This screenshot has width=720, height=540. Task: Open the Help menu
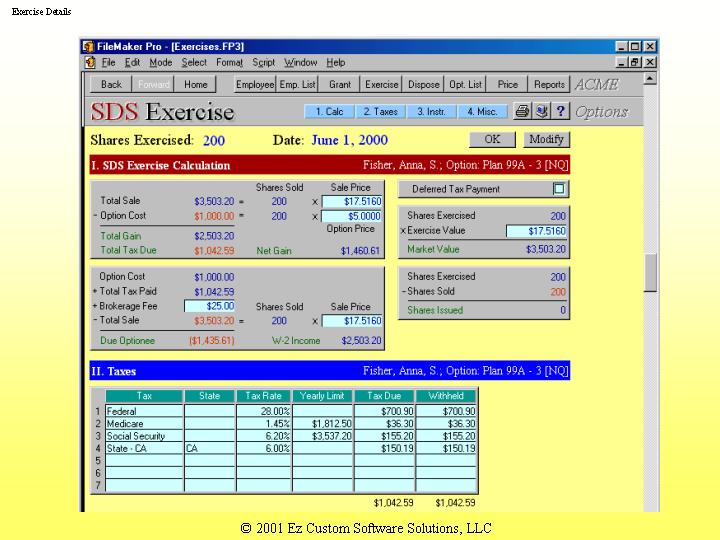click(x=336, y=62)
